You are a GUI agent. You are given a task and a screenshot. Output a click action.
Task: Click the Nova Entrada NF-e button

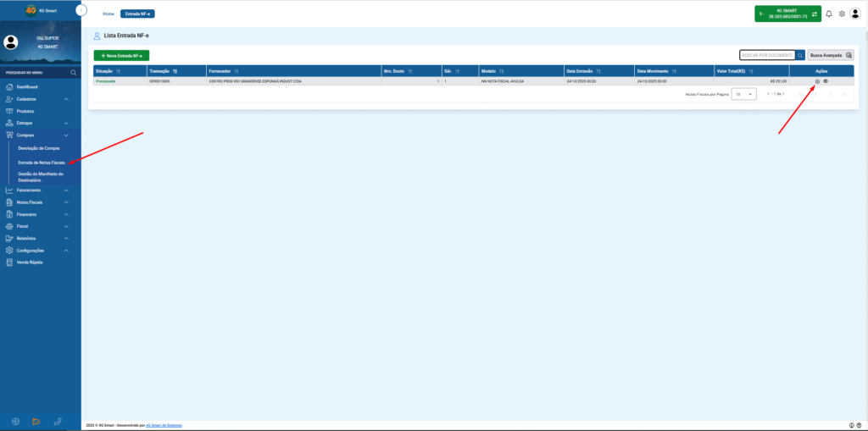point(121,55)
